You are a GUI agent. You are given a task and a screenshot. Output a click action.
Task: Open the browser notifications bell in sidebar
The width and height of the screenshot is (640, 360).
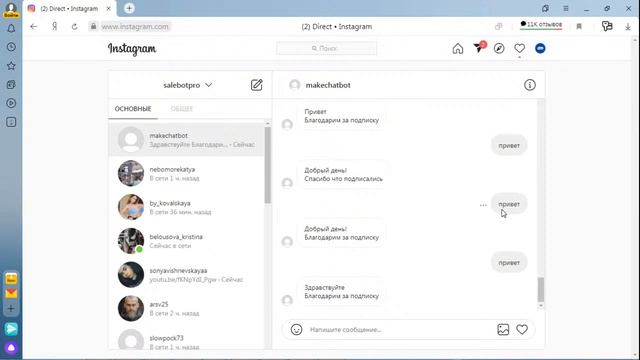coord(11,29)
